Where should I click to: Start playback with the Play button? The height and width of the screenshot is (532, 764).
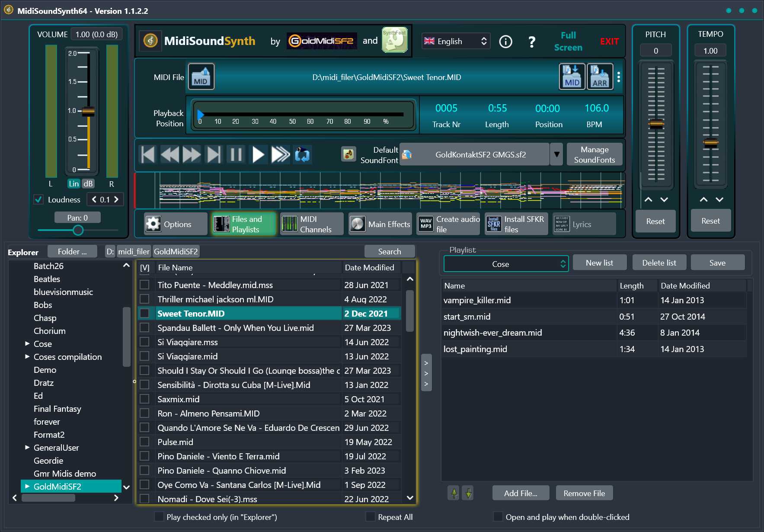(258, 154)
